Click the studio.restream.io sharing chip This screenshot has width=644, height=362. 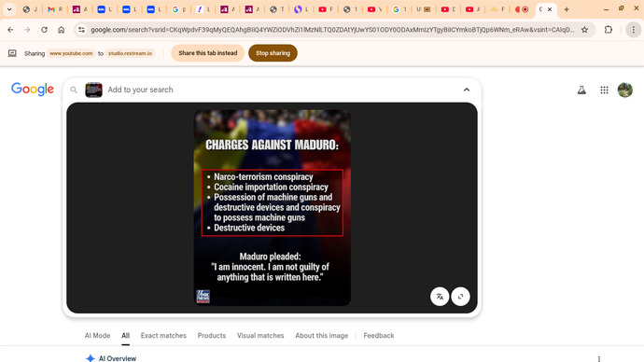coord(130,53)
